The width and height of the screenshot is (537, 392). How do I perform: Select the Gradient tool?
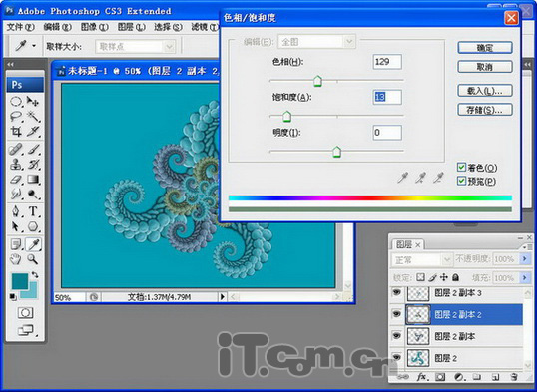coord(33,180)
